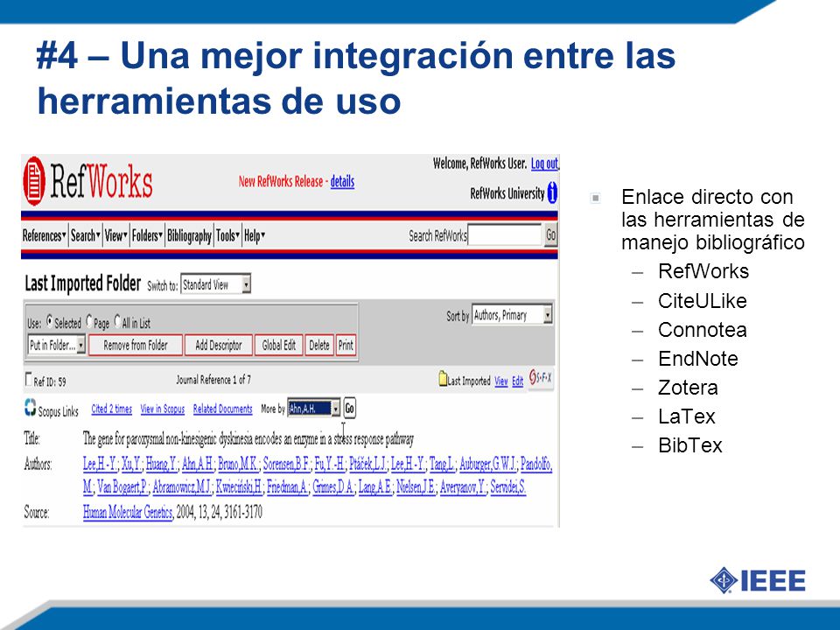The height and width of the screenshot is (630, 840).
Task: Open the References menu
Action: click(x=45, y=235)
